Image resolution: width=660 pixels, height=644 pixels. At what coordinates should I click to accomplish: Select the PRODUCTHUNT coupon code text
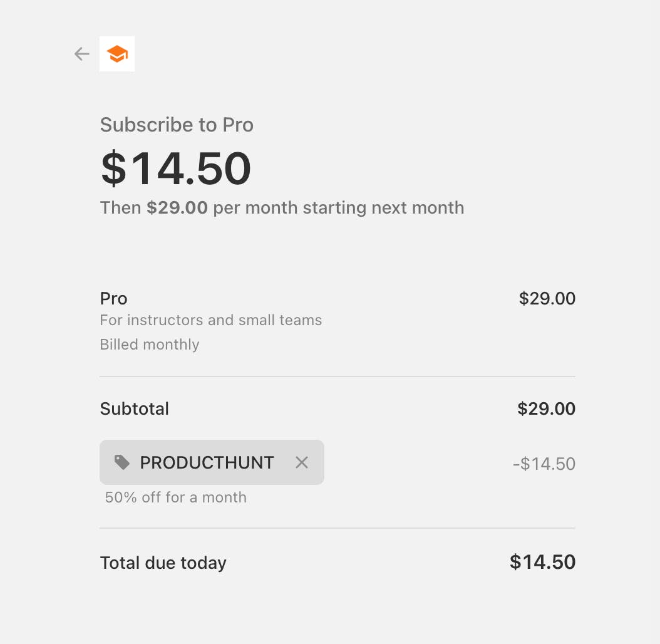click(x=207, y=462)
